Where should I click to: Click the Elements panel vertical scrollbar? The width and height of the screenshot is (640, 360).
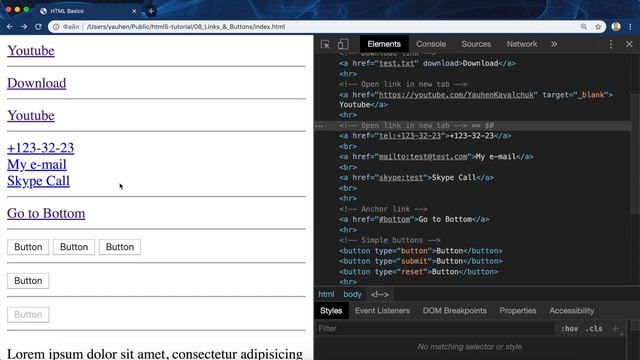(636, 153)
